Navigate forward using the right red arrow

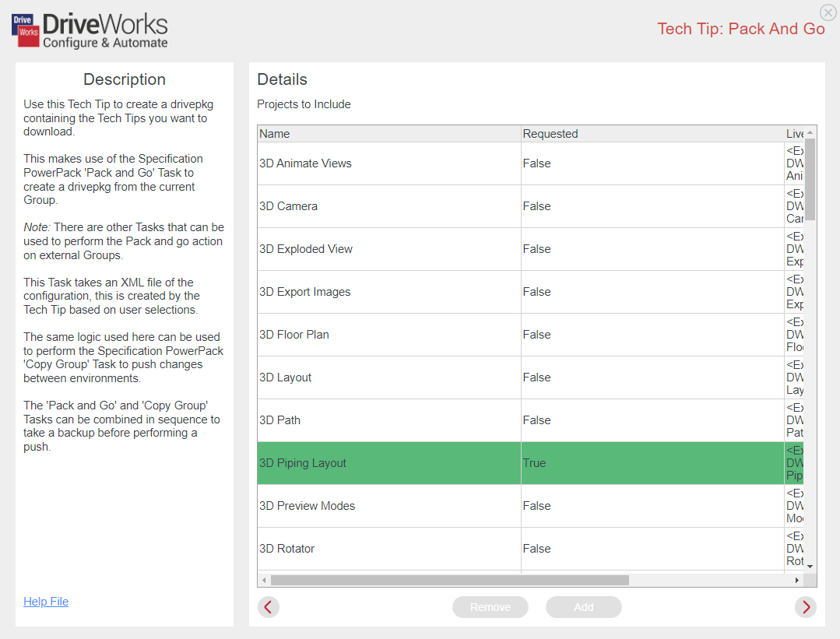pyautogui.click(x=806, y=606)
